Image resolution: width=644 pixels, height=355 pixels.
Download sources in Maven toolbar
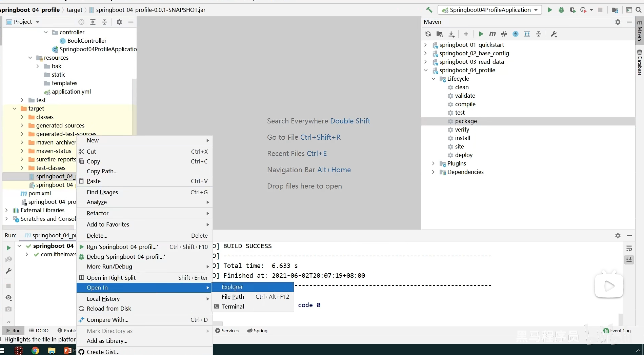[451, 34]
